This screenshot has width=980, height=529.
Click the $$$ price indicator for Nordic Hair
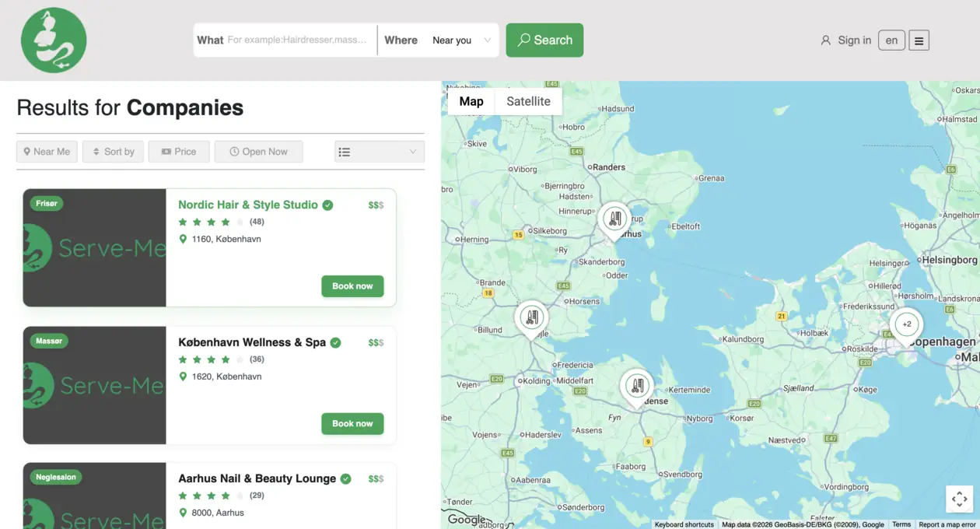click(376, 205)
